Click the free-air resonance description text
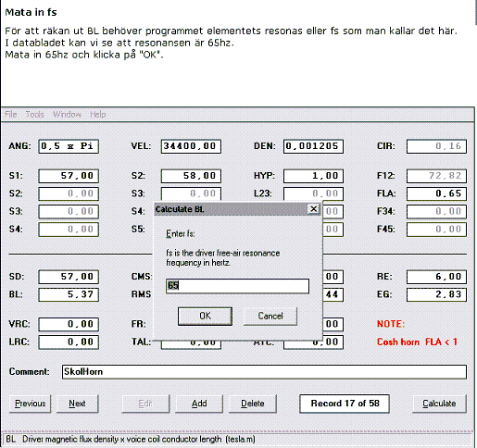Viewport: 477px width, 448px height. (223, 258)
